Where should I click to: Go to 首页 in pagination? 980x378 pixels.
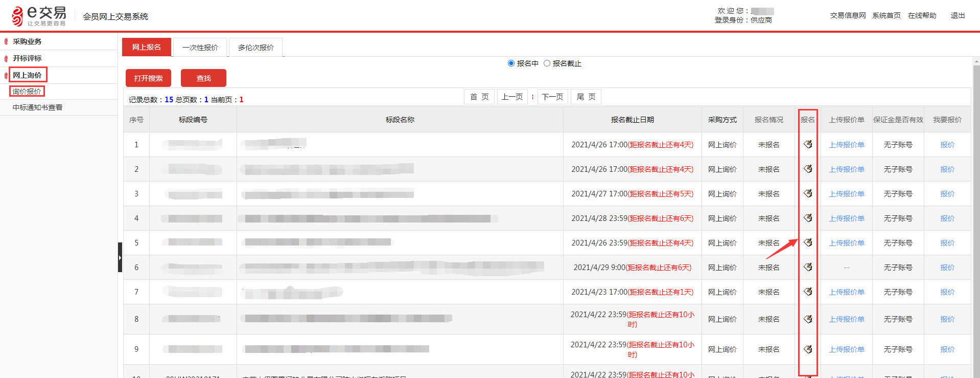point(479,97)
